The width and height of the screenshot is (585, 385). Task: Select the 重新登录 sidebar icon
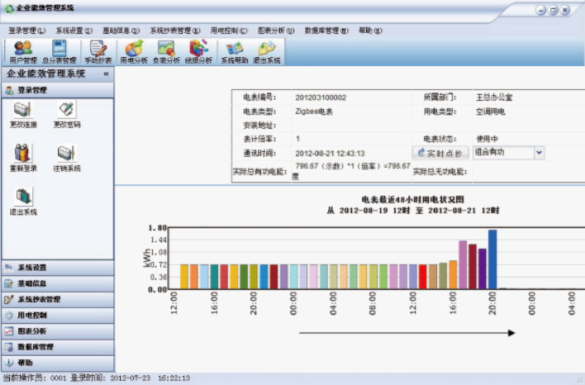tap(23, 158)
